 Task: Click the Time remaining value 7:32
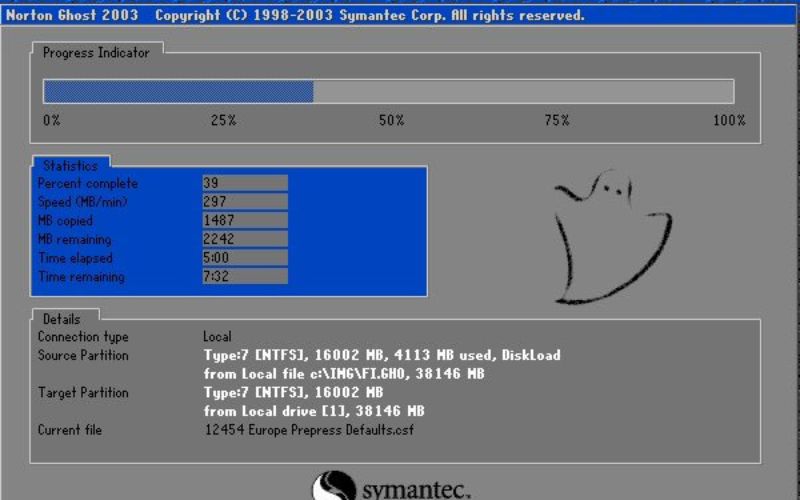tap(245, 276)
